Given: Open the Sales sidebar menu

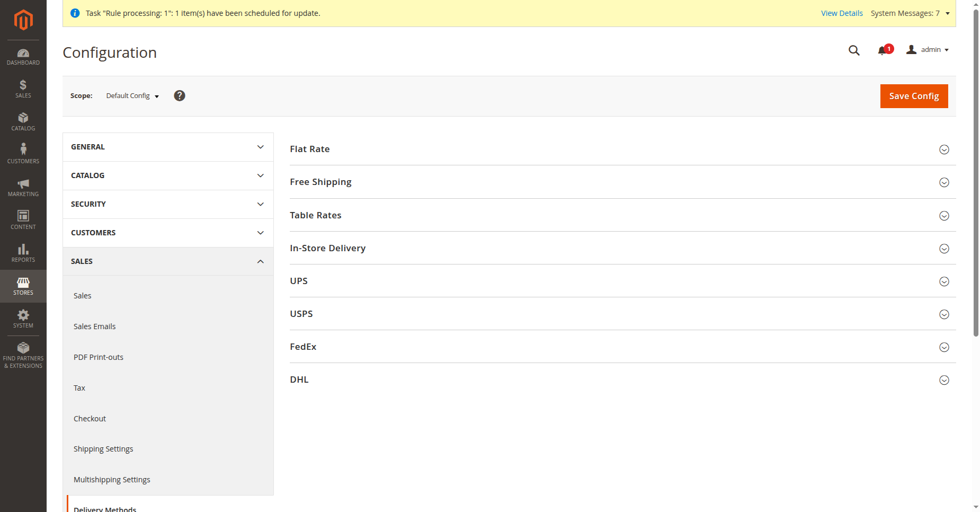Looking at the screenshot, I should pyautogui.click(x=23, y=89).
